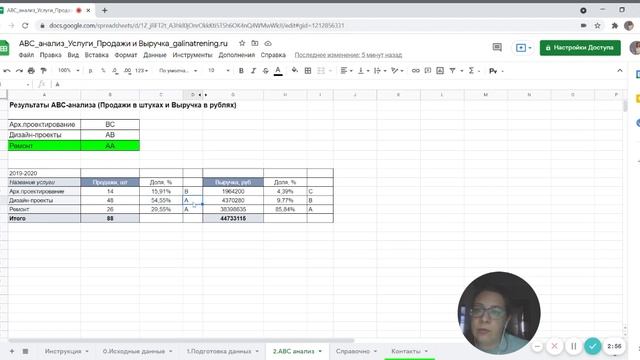Open last edit history link
Image resolution: width=640 pixels, height=360 pixels.
(348, 55)
